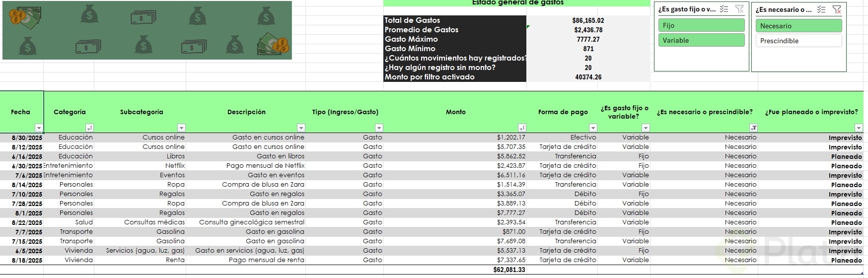Image resolution: width=868 pixels, height=278 pixels.
Task: Toggle the Fijo slicer item
Action: tap(701, 25)
